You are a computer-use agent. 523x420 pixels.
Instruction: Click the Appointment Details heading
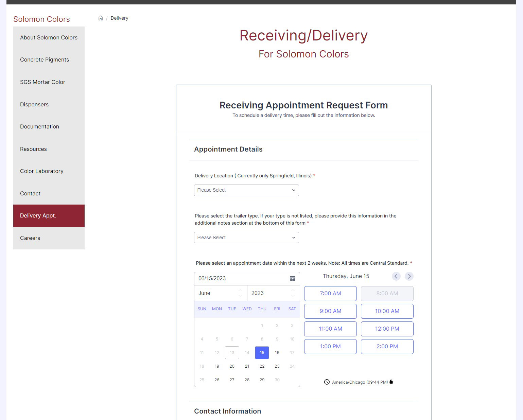pos(228,149)
